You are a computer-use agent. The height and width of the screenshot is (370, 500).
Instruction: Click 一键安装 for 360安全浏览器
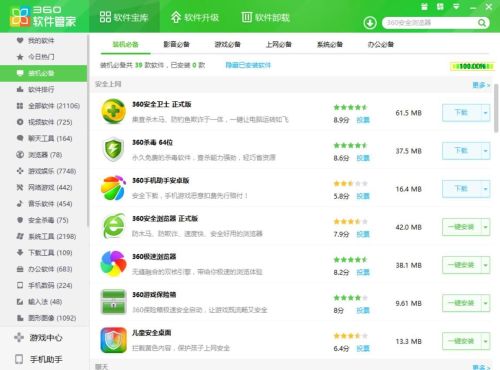(x=462, y=227)
